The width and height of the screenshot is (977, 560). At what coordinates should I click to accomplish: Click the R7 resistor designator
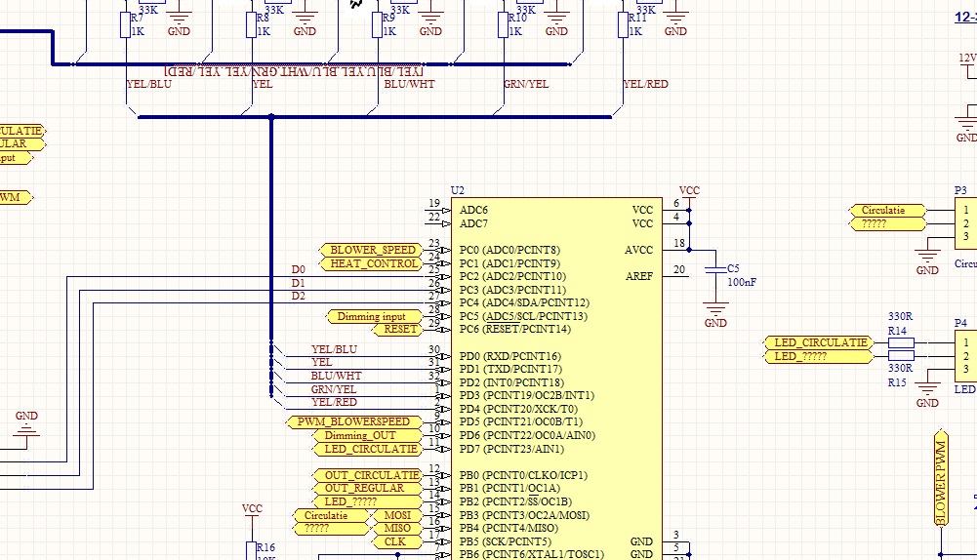[137, 19]
